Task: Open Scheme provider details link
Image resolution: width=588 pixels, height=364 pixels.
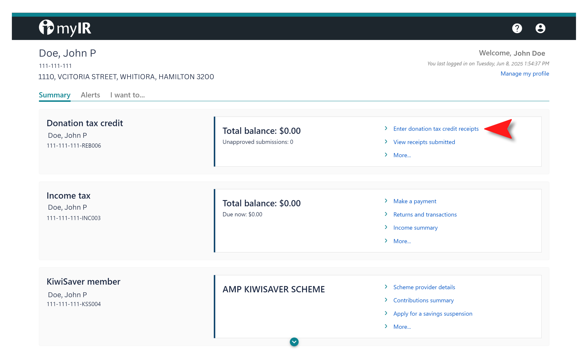Action: [424, 287]
